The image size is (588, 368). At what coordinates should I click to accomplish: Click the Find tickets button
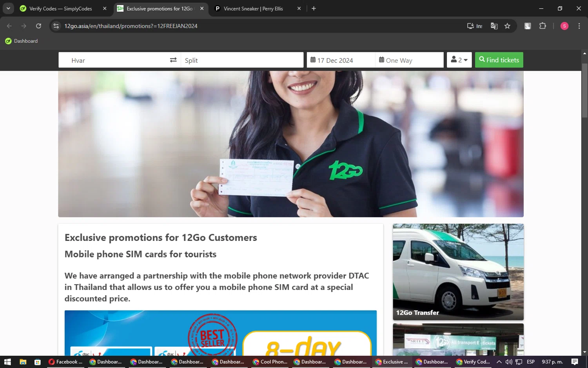499,60
